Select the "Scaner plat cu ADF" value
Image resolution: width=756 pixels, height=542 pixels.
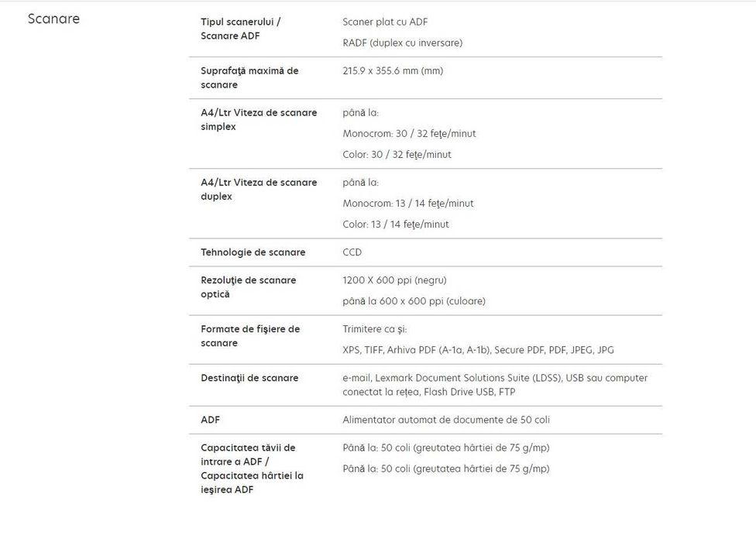(385, 22)
